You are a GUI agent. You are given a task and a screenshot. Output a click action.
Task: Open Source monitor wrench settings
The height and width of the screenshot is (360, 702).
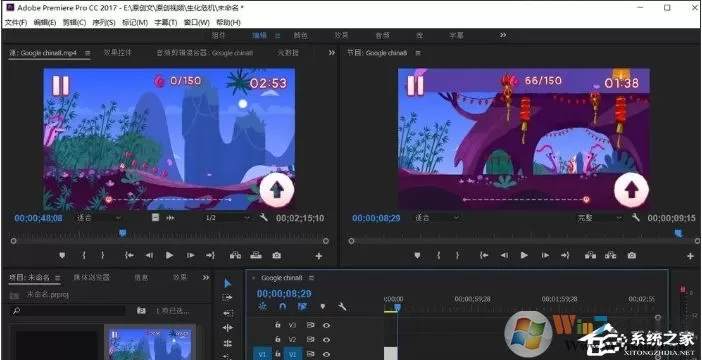264,218
